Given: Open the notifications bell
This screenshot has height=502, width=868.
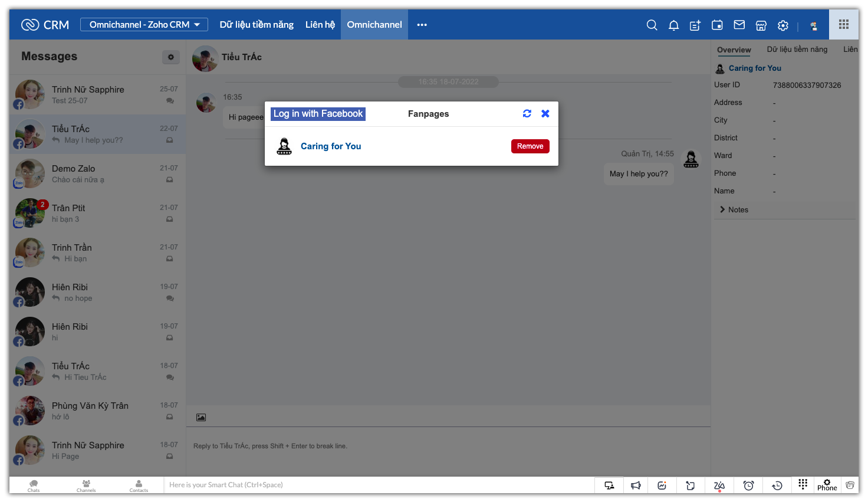Looking at the screenshot, I should point(673,25).
